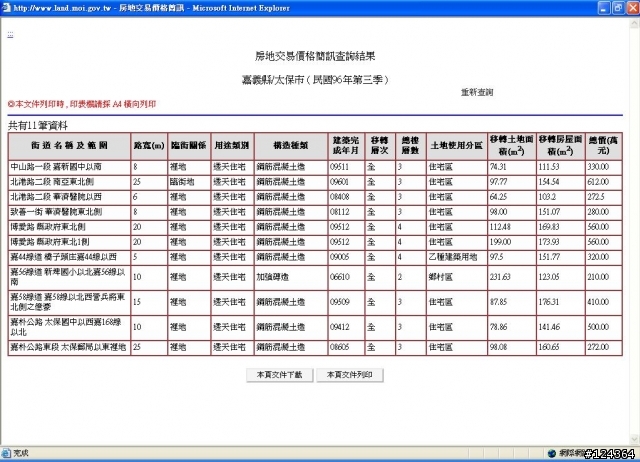The height and width of the screenshot is (462, 640).
Task: Click the total price 500.00
Action: [598, 327]
